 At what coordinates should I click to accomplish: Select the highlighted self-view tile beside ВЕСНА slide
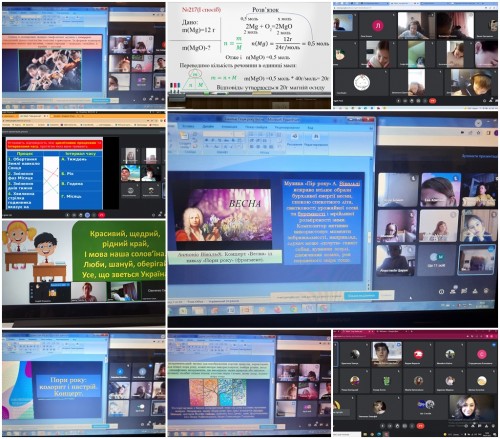(x=477, y=260)
